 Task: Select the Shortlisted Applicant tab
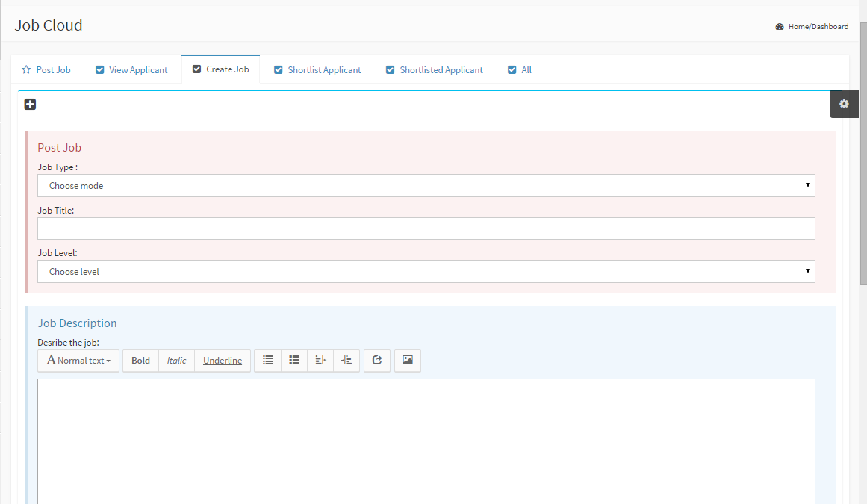click(435, 70)
